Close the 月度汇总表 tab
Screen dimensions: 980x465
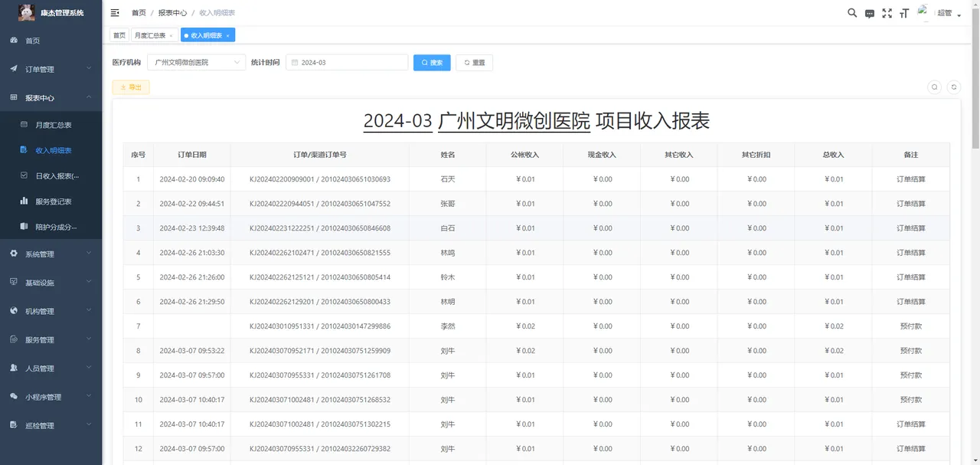[171, 36]
